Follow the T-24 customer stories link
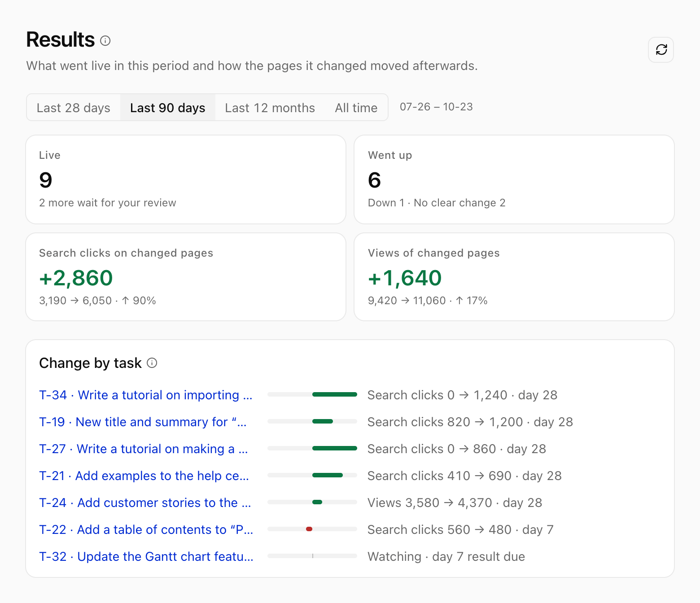The width and height of the screenshot is (700, 603). click(x=145, y=502)
